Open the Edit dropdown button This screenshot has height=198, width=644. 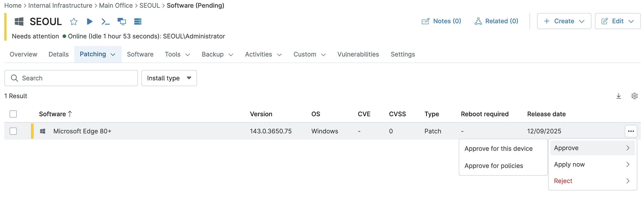(x=617, y=21)
